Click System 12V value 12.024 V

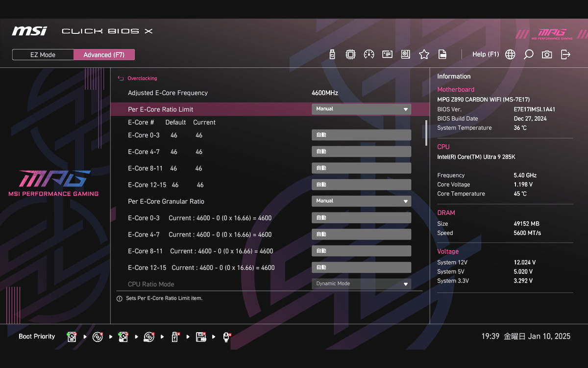(x=525, y=263)
